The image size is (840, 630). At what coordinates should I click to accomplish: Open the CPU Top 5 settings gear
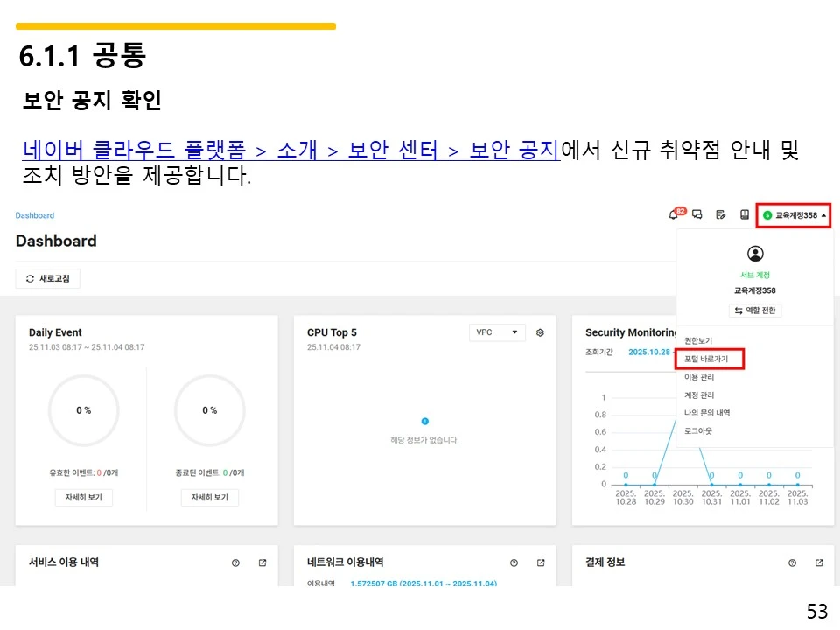point(540,332)
